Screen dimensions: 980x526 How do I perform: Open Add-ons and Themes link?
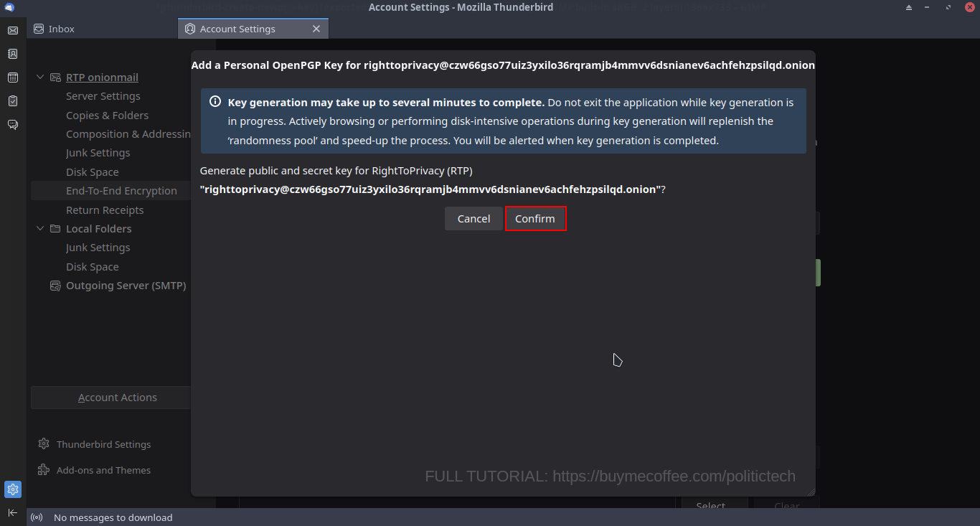(104, 470)
